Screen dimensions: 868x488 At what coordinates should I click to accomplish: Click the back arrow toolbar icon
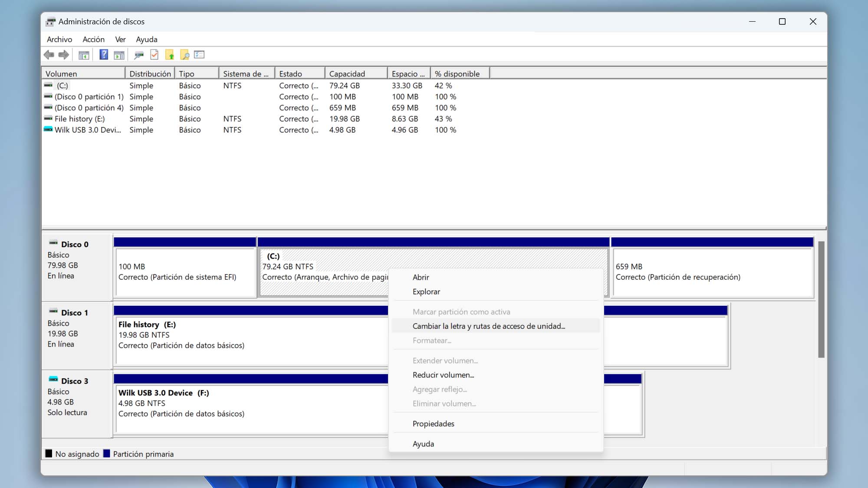49,55
